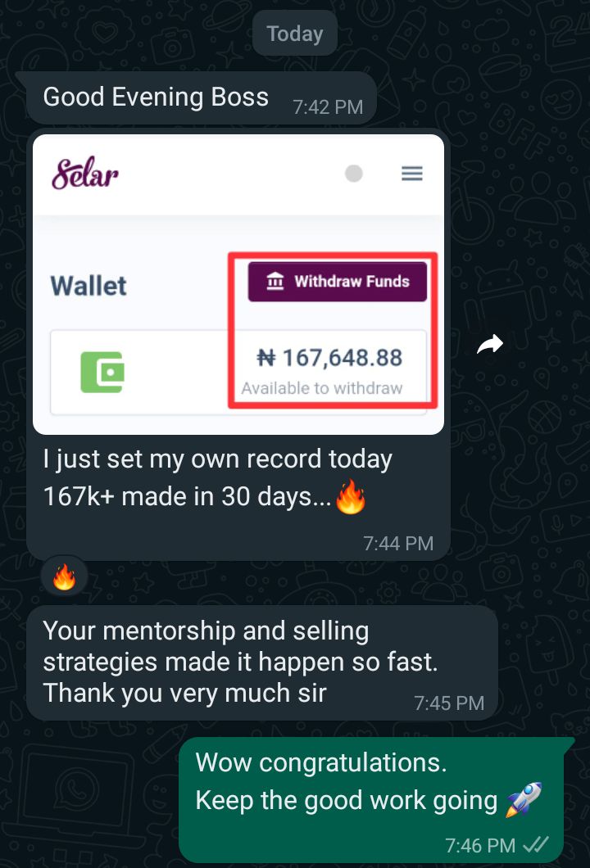The height and width of the screenshot is (868, 590).
Task: Open the Selar hamburger menu
Action: pos(411,174)
